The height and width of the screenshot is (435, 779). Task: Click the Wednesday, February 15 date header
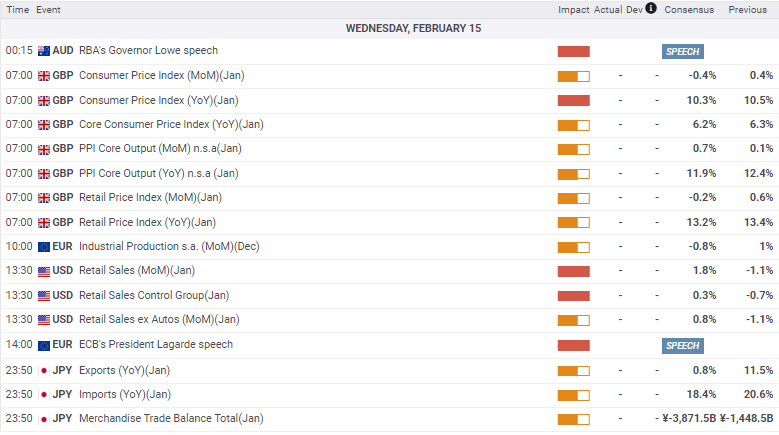413,28
